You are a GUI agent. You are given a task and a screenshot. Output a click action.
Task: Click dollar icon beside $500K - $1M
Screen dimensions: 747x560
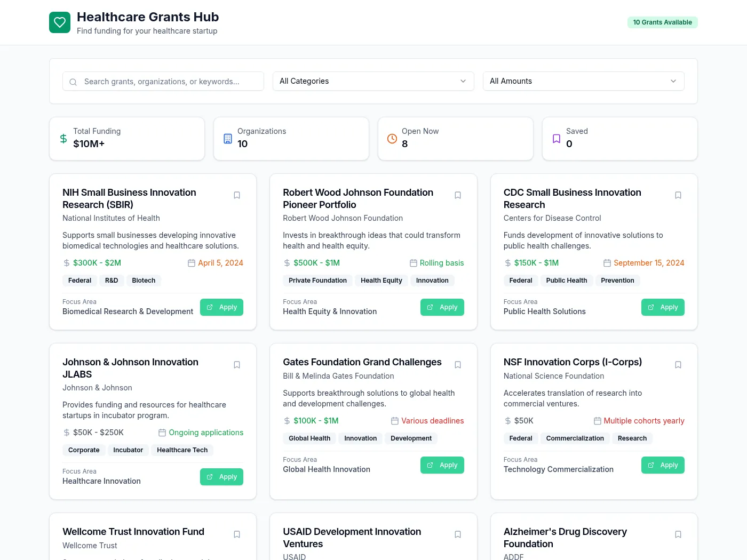point(287,263)
